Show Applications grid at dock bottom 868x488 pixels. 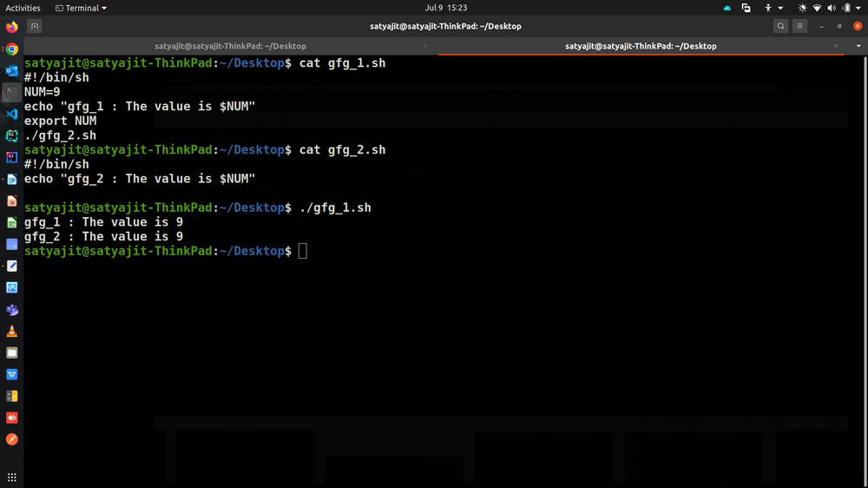point(11,478)
